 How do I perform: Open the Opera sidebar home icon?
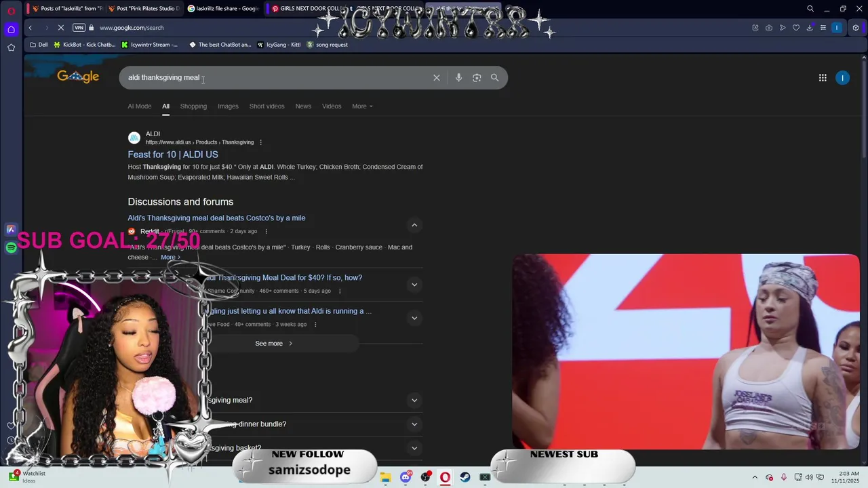(x=11, y=29)
